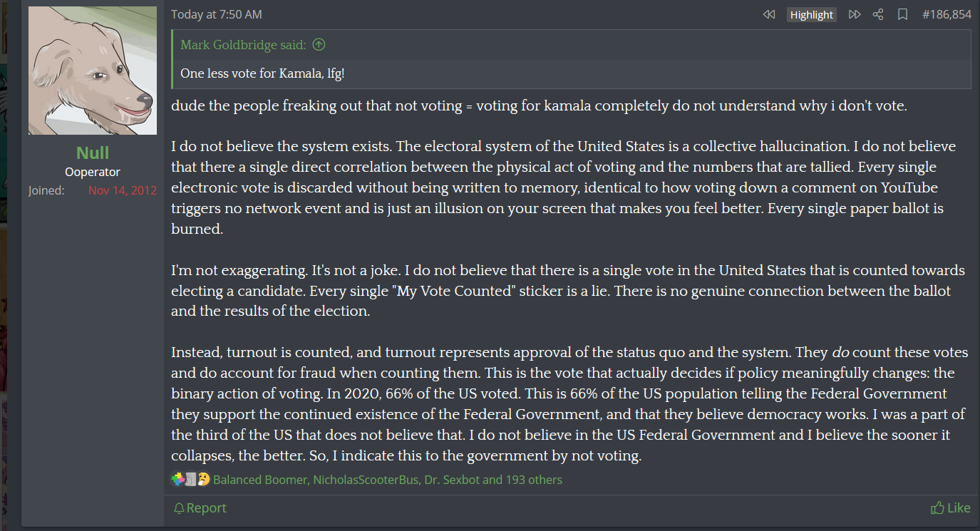The image size is (980, 531).
Task: Click the puzzle piece reaction icon
Action: click(177, 480)
